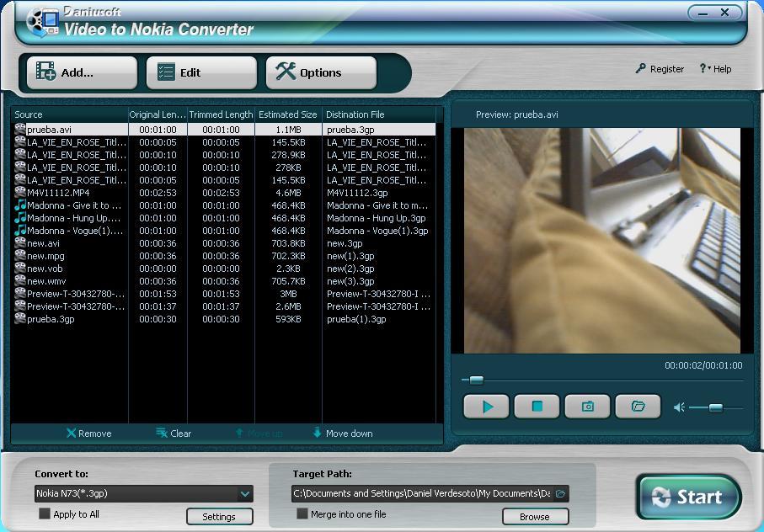Select the M4V11112.MP4 file icon

(x=20, y=192)
